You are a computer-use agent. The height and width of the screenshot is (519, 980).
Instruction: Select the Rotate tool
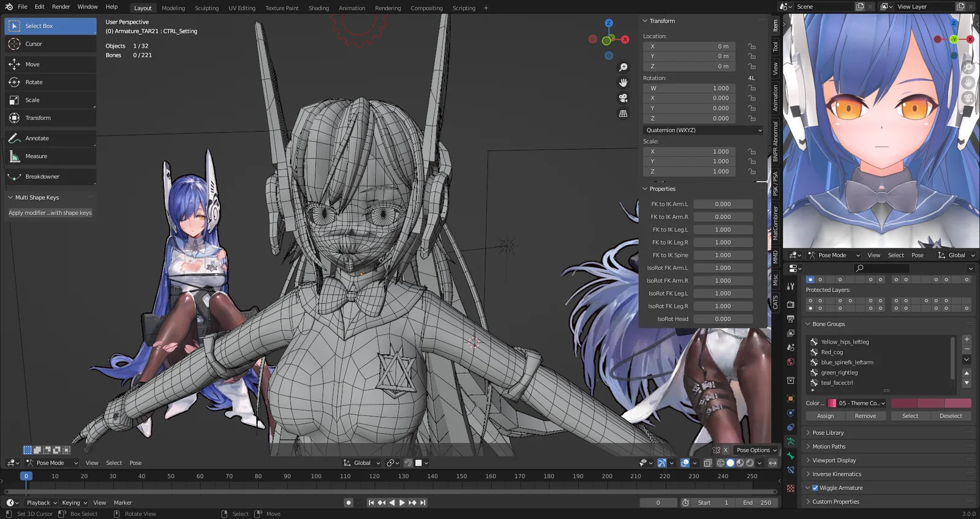50,82
